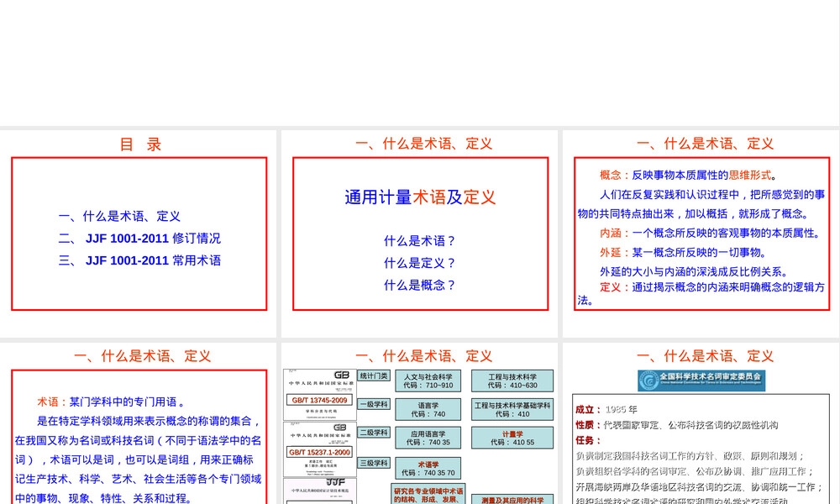Click the 二级学科 label box
Image resolution: width=840 pixels, height=504 pixels.
[374, 433]
